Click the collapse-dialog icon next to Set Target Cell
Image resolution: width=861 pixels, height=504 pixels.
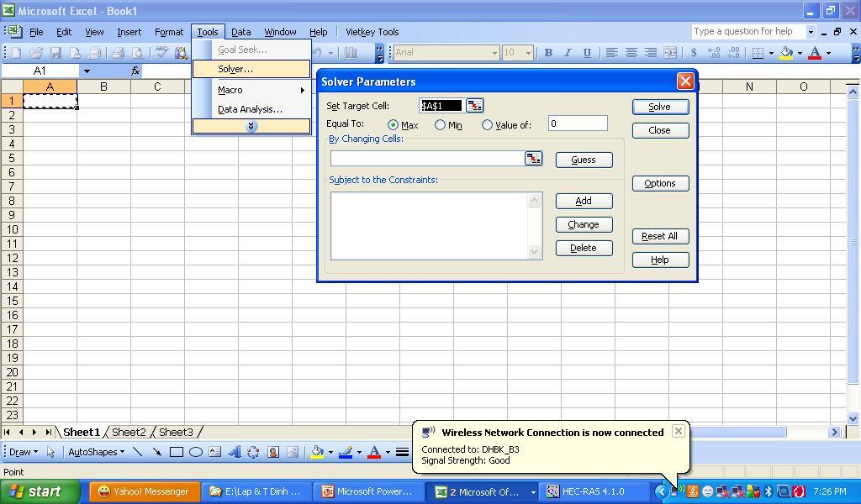pos(474,105)
